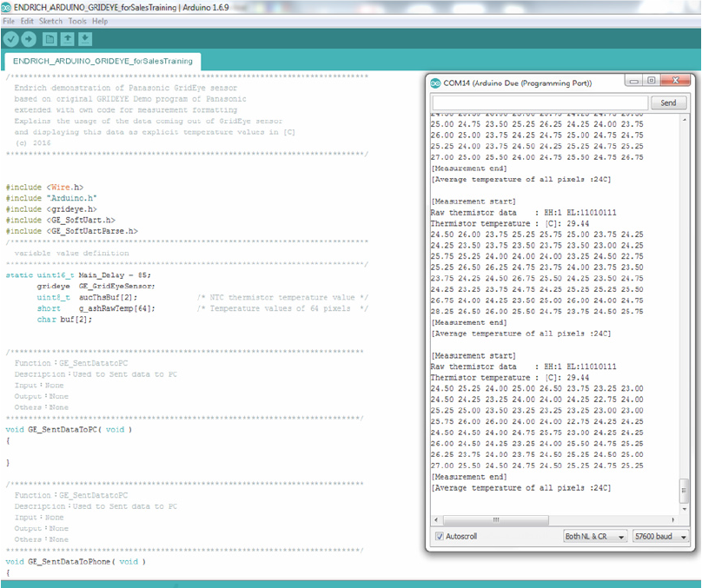Open the File menu

[9, 21]
